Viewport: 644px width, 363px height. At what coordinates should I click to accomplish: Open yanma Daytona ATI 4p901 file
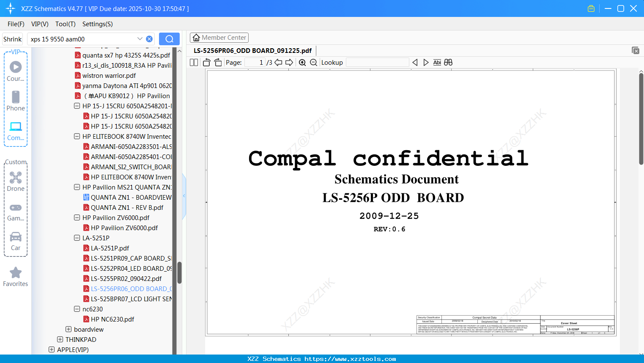pos(127,85)
